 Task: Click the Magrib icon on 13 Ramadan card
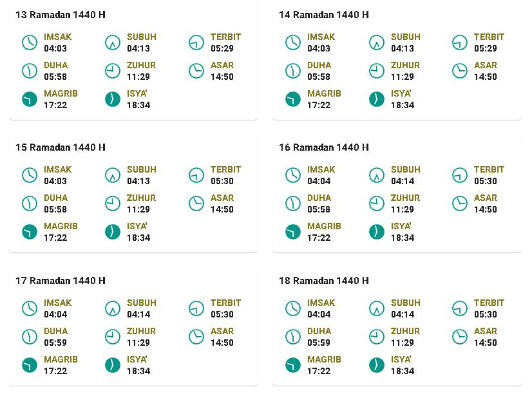tap(30, 99)
